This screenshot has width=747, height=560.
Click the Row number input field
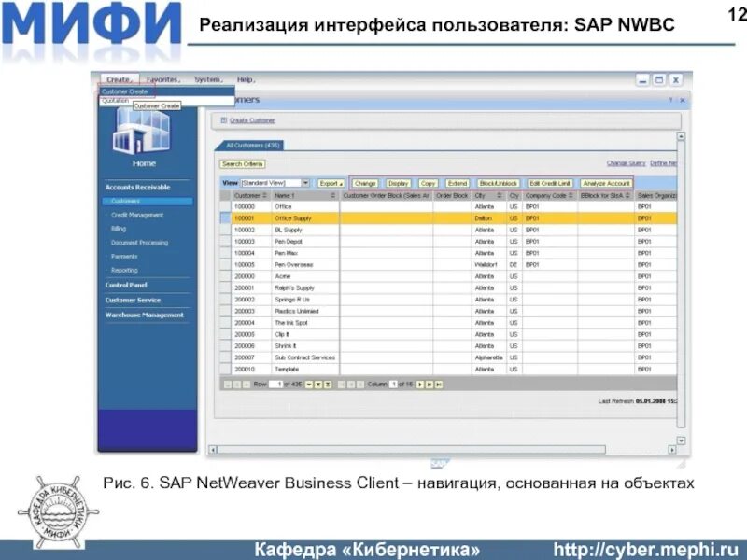pos(275,385)
